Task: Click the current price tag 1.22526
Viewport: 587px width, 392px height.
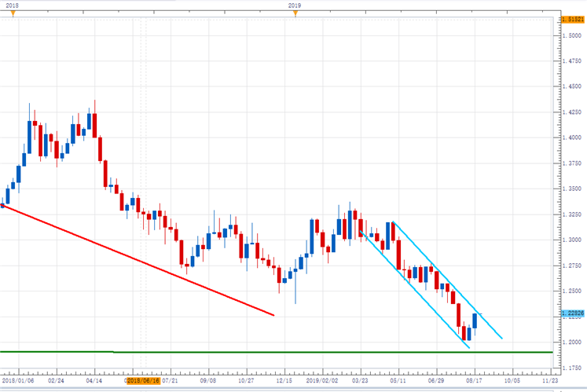Action: point(571,313)
